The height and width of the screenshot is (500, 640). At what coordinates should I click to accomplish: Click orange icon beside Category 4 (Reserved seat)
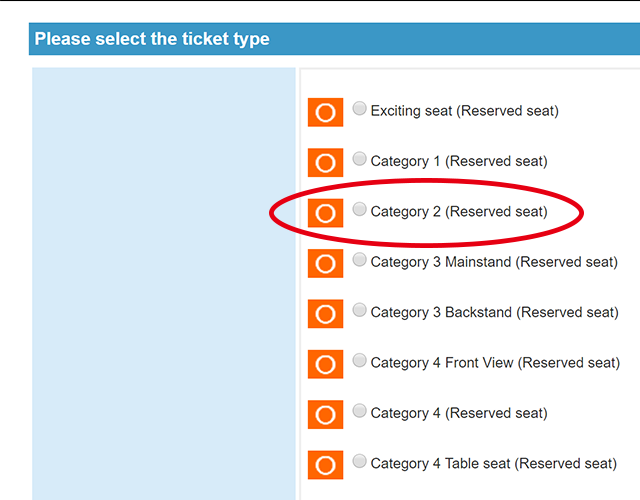tap(325, 415)
